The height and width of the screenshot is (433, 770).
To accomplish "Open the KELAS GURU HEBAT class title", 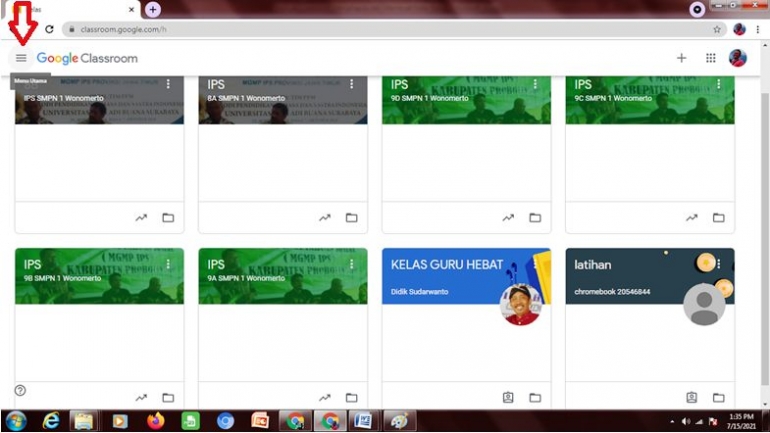I will pyautogui.click(x=447, y=265).
